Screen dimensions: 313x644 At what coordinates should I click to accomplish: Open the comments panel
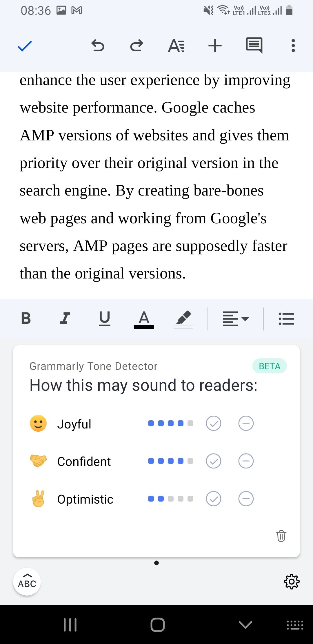tap(254, 45)
